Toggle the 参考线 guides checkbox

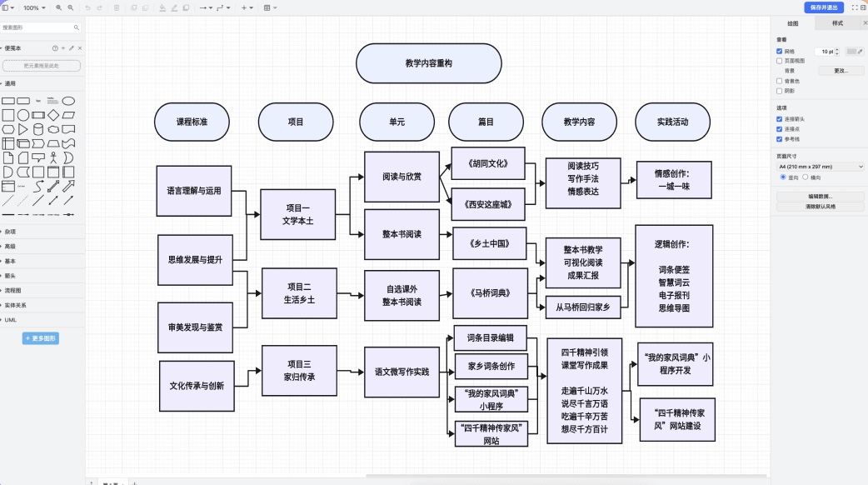point(780,139)
